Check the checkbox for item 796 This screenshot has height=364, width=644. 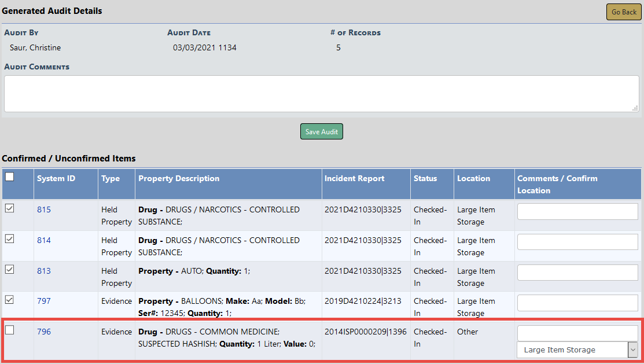9,330
